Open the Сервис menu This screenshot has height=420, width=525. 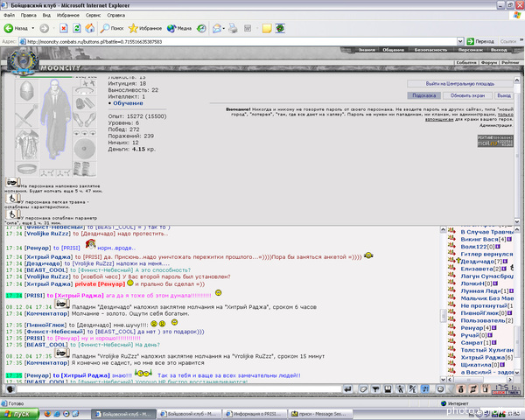click(93, 15)
